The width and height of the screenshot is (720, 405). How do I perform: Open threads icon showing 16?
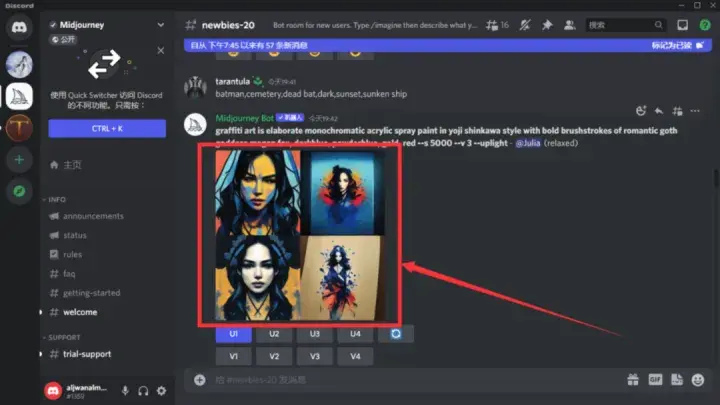coord(497,25)
